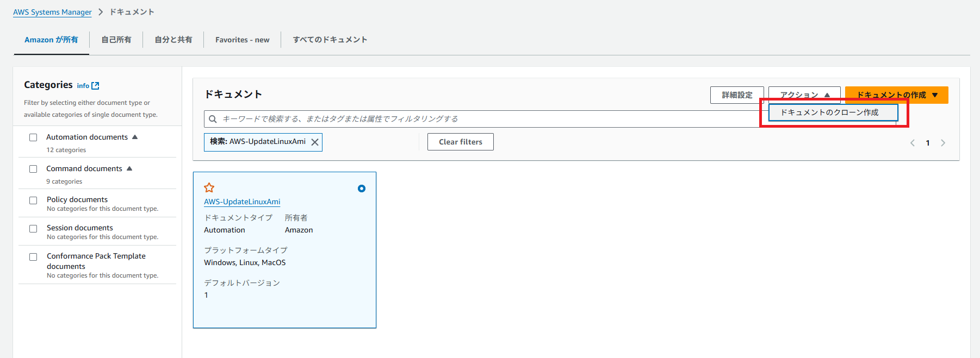The height and width of the screenshot is (358, 980).
Task: Collapse the Command documents categories arrow
Action: [129, 168]
